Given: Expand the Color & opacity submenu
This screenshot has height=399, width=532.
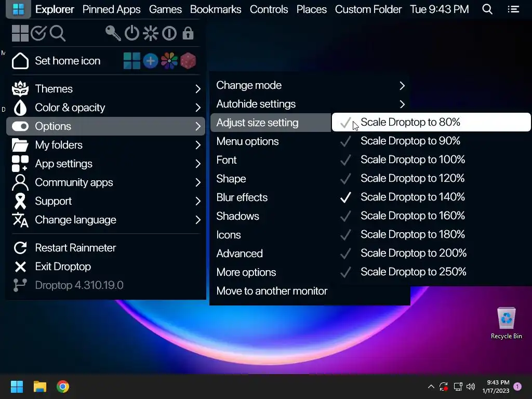Looking at the screenshot, I should click(105, 108).
